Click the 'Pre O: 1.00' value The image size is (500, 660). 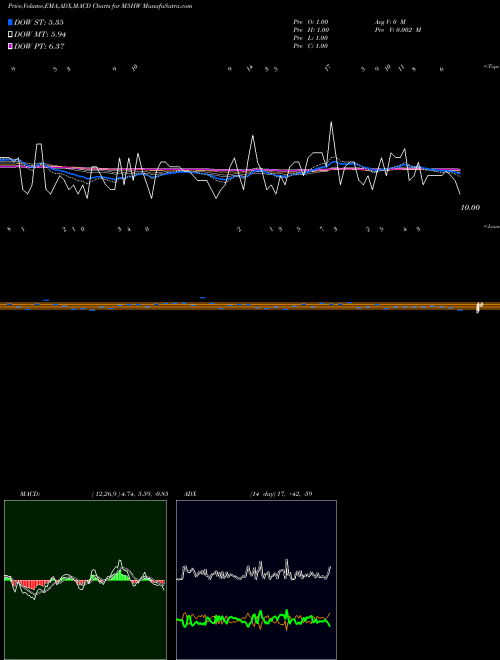coord(311,21)
